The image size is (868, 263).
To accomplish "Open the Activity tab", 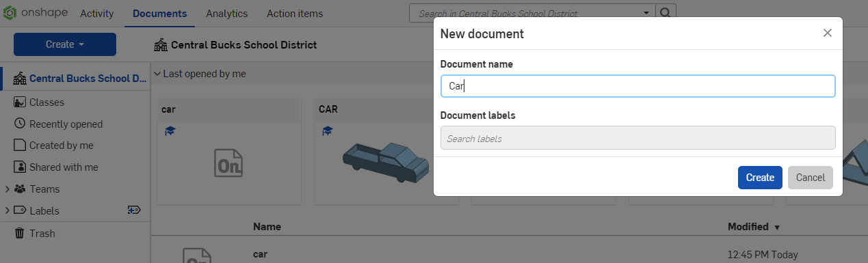I will pyautogui.click(x=97, y=14).
